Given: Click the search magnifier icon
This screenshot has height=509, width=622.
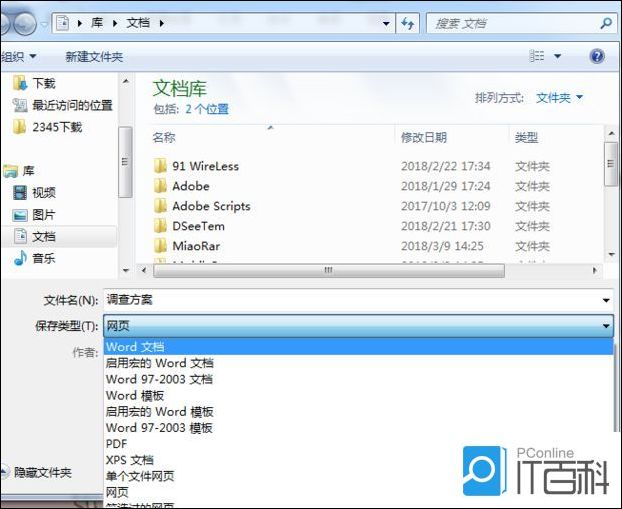Looking at the screenshot, I should click(x=606, y=23).
